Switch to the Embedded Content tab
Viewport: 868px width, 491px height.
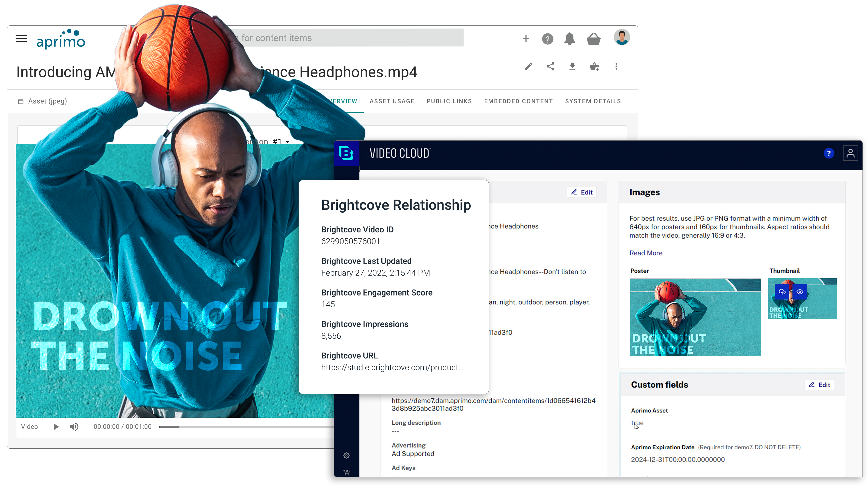(x=518, y=101)
